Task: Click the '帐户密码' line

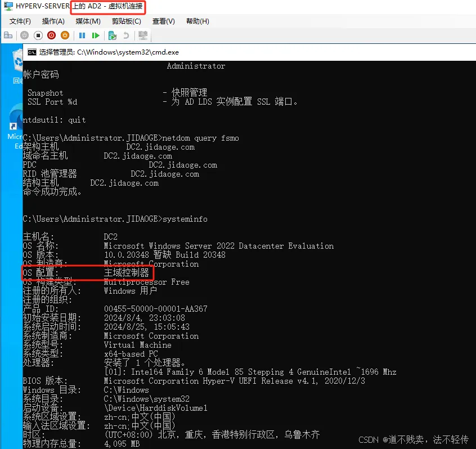Action: (x=41, y=74)
